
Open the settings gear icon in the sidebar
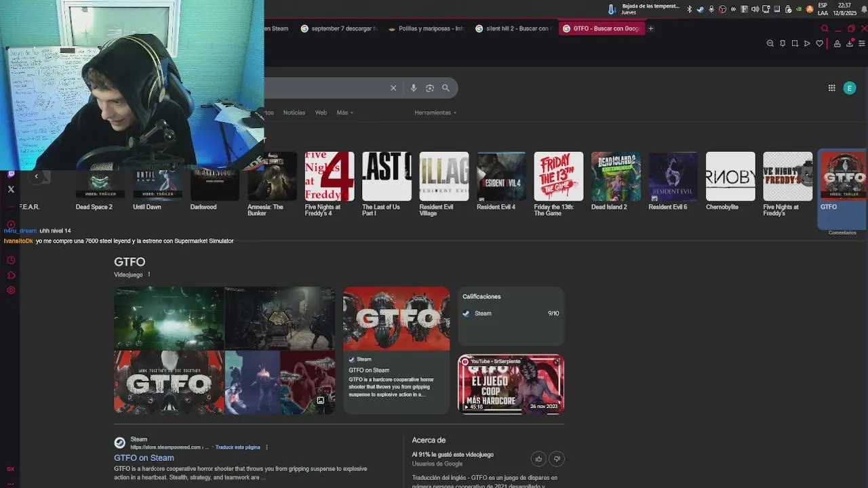coord(11,290)
